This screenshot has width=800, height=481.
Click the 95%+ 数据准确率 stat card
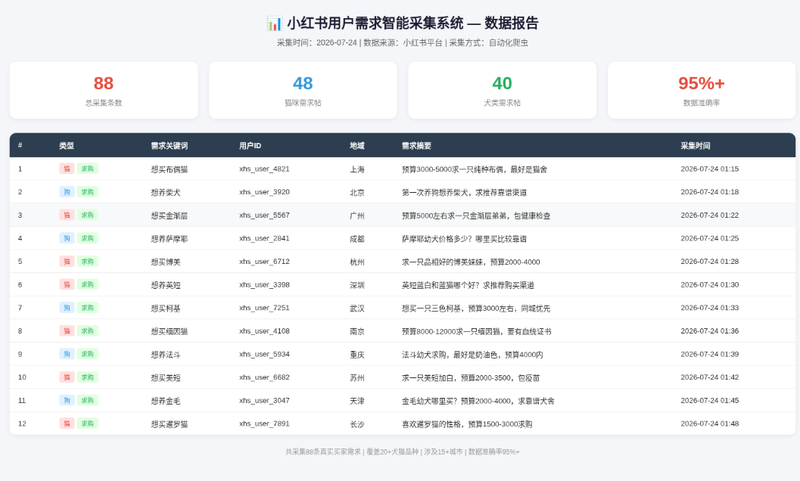(702, 90)
